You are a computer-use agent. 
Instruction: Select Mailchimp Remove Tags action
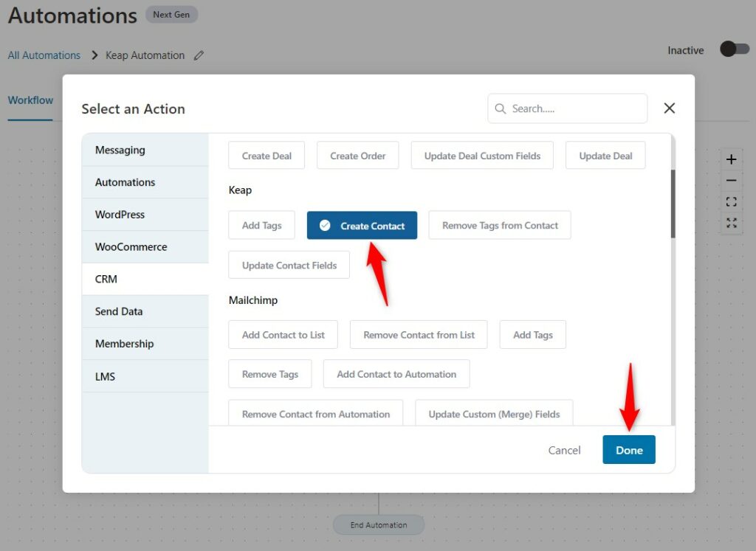(270, 374)
